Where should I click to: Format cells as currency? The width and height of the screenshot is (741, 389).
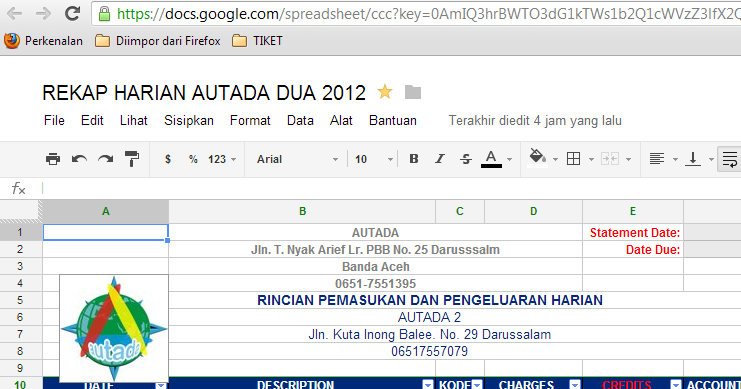click(168, 159)
